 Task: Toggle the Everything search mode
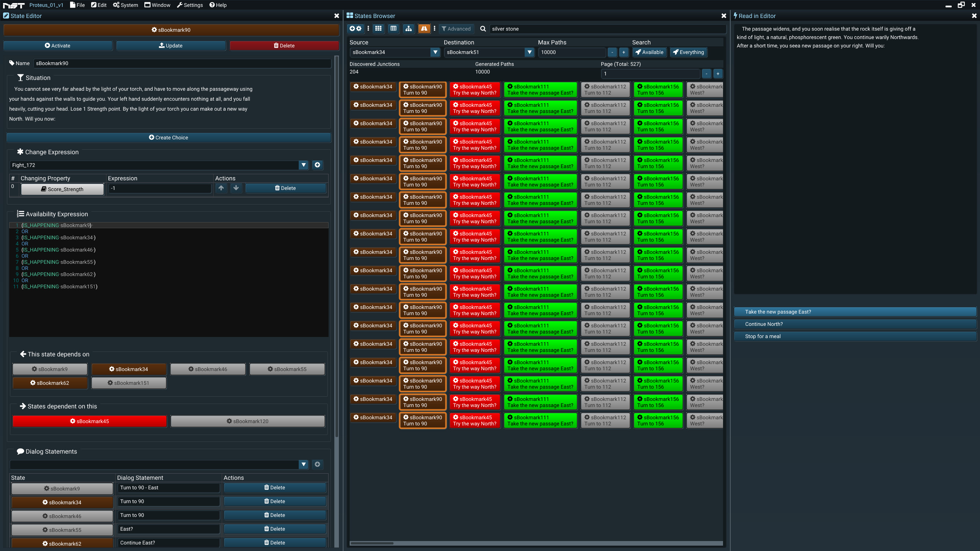pyautogui.click(x=688, y=52)
